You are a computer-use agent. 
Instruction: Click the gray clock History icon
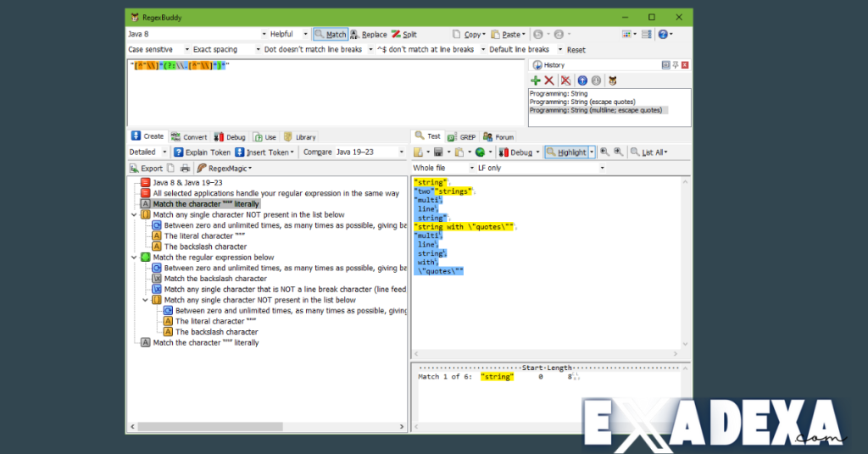(596, 80)
